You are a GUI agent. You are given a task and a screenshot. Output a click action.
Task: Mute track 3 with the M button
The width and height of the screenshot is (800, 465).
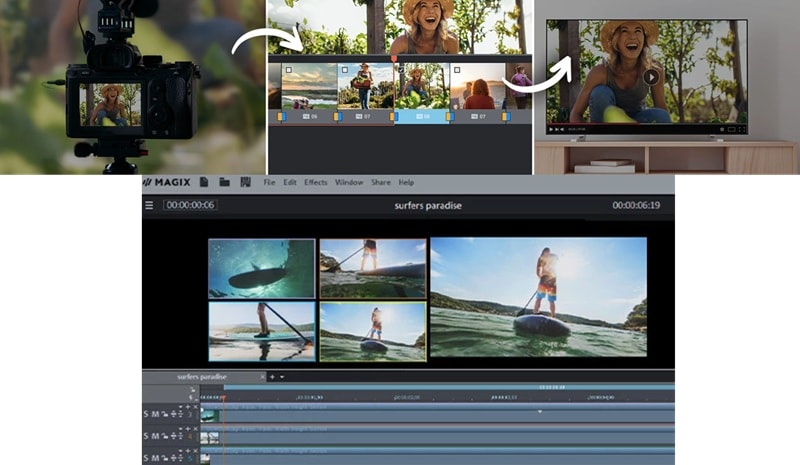point(155,414)
